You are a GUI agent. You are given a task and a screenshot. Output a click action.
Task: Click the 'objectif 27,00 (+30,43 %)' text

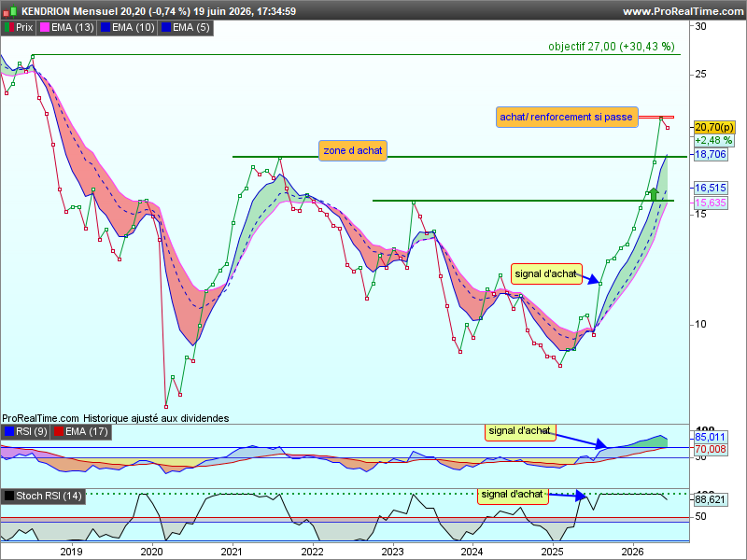(612, 47)
